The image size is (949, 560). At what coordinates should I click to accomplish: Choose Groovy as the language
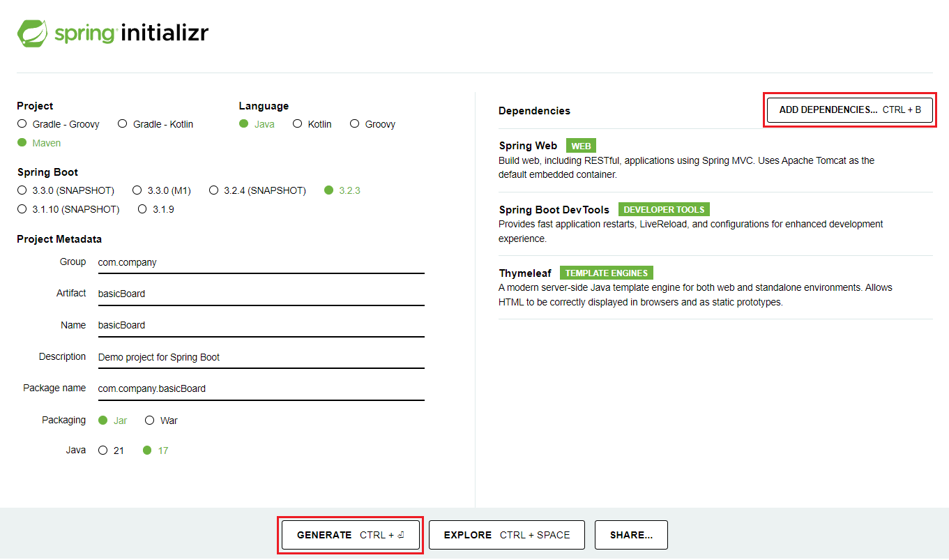(372, 124)
